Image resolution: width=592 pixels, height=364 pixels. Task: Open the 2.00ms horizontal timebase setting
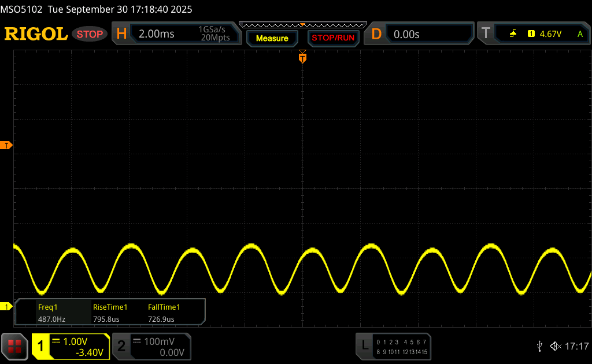(157, 34)
